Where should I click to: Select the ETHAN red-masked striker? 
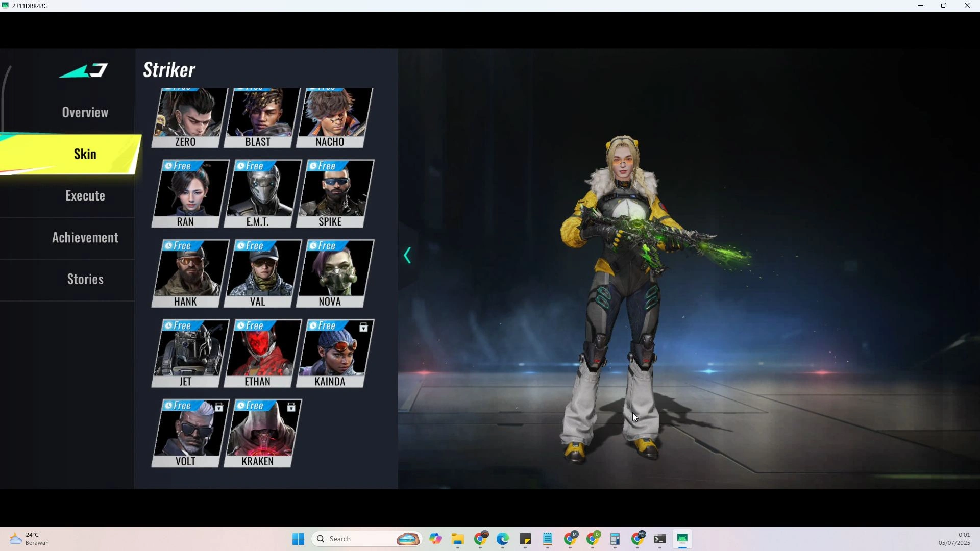259,353
